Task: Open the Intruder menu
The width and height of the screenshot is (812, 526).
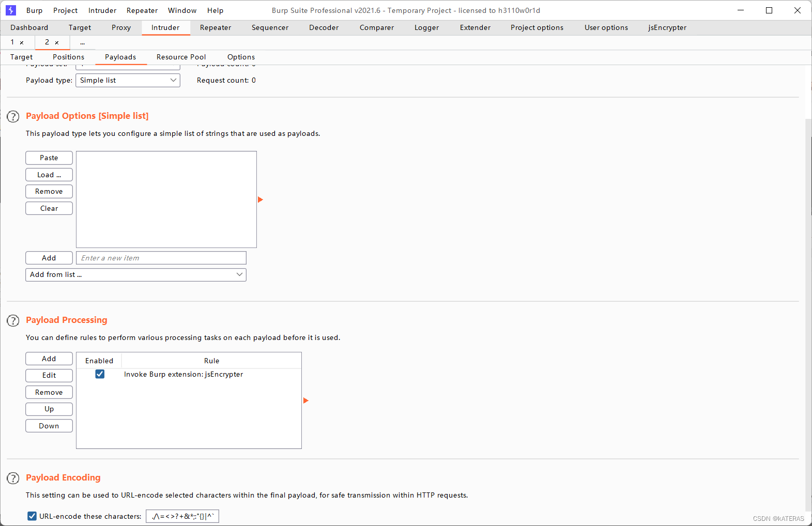Action: (102, 10)
